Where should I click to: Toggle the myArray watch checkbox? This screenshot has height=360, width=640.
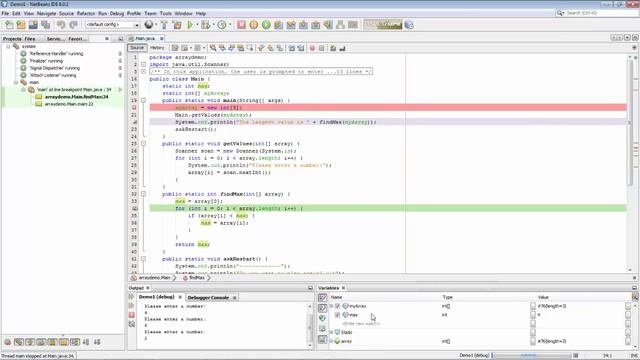pyautogui.click(x=338, y=306)
